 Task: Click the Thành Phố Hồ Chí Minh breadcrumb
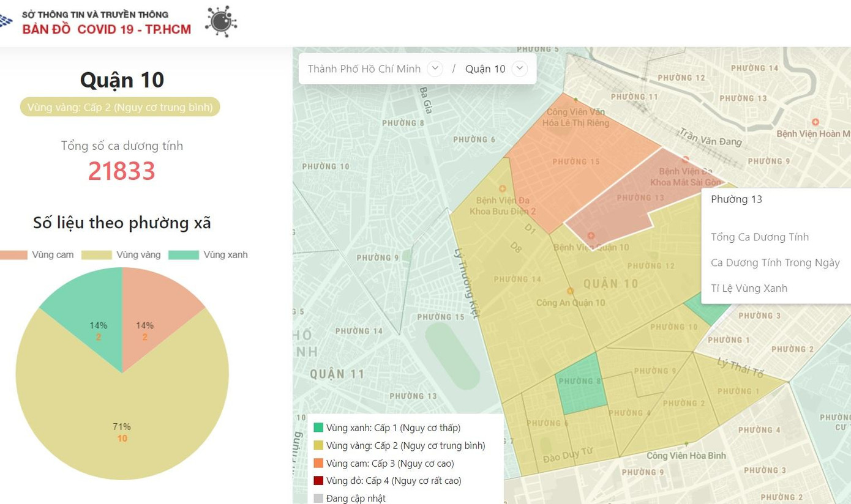[x=364, y=69]
